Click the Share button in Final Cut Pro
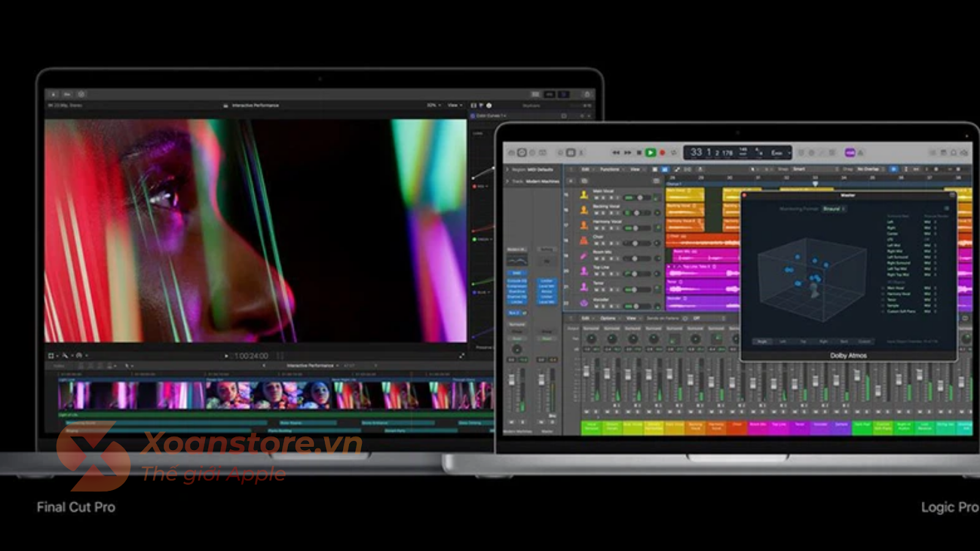Image resolution: width=980 pixels, height=551 pixels. pos(587,94)
